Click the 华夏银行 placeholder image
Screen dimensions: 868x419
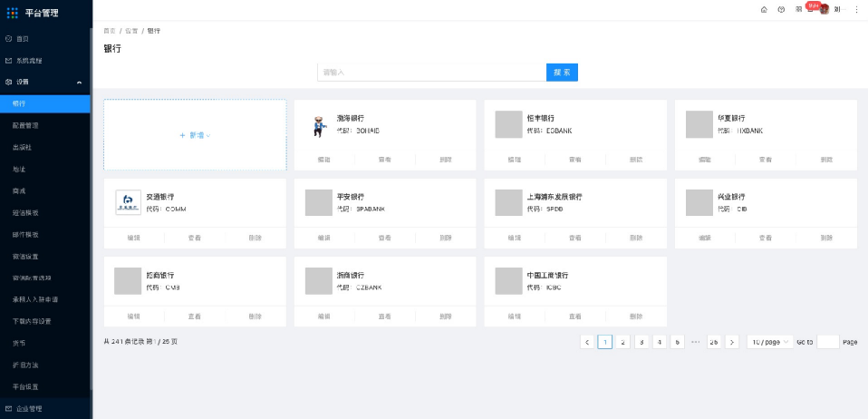pos(699,124)
